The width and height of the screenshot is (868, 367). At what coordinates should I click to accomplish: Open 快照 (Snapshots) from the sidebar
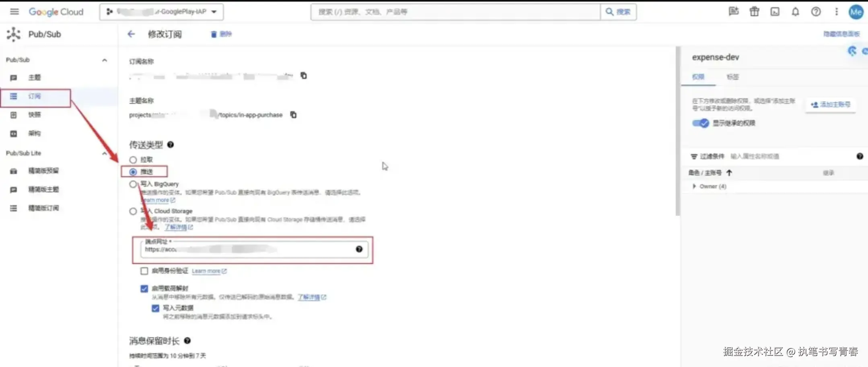point(35,115)
